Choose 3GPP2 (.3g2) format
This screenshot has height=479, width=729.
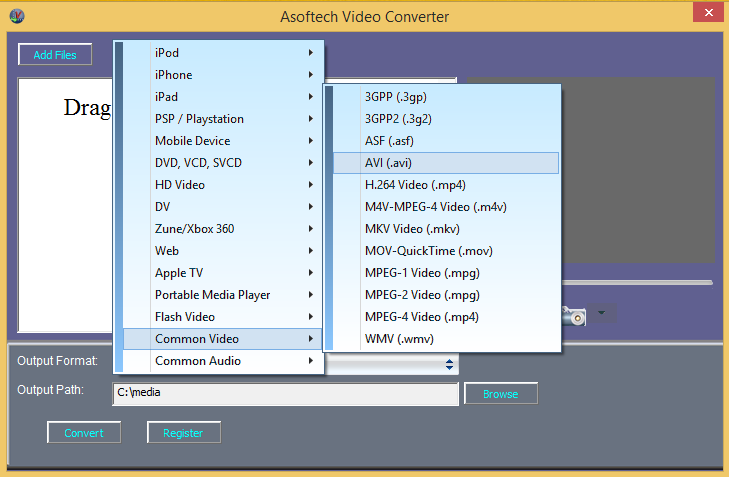pyautogui.click(x=446, y=119)
